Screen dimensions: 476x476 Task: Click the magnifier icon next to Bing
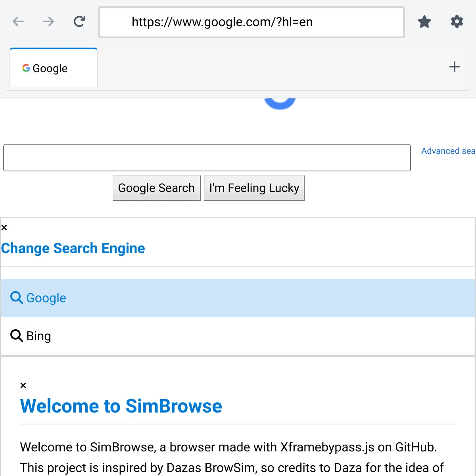click(x=16, y=336)
